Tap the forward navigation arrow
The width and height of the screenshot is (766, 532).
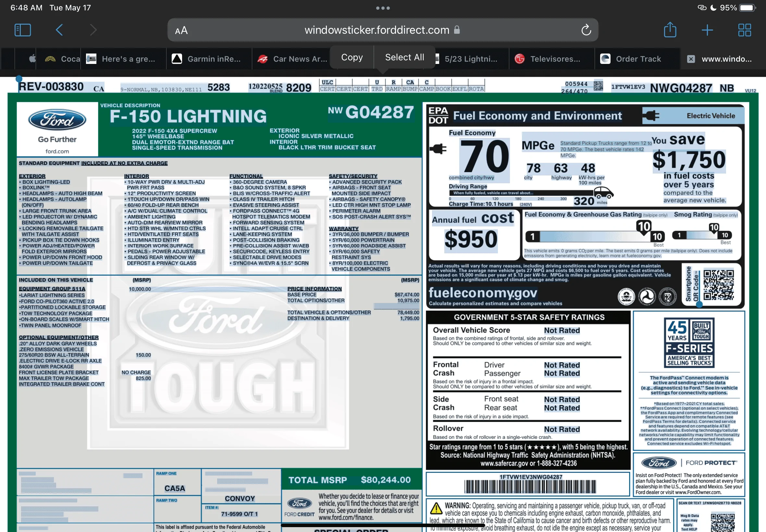click(93, 30)
